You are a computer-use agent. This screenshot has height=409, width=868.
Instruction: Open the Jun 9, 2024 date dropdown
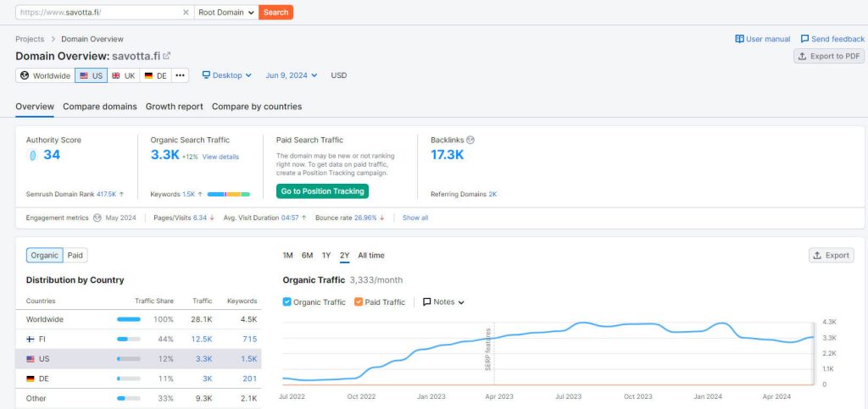[292, 75]
